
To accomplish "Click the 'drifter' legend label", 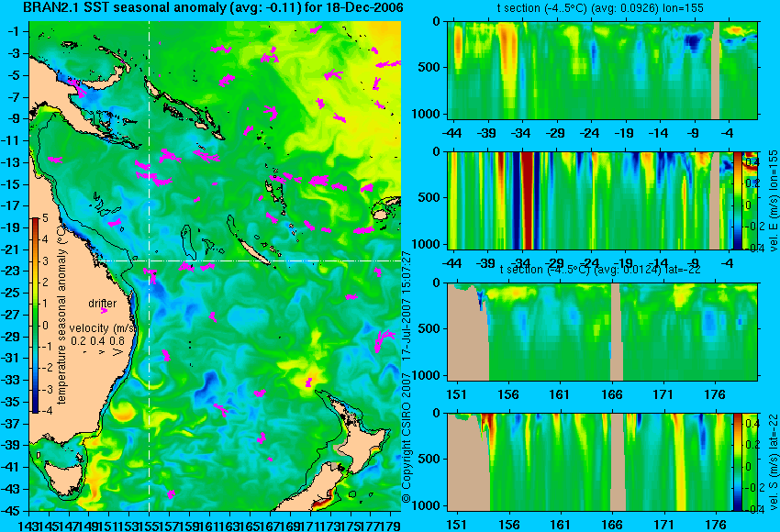I will (x=103, y=304).
